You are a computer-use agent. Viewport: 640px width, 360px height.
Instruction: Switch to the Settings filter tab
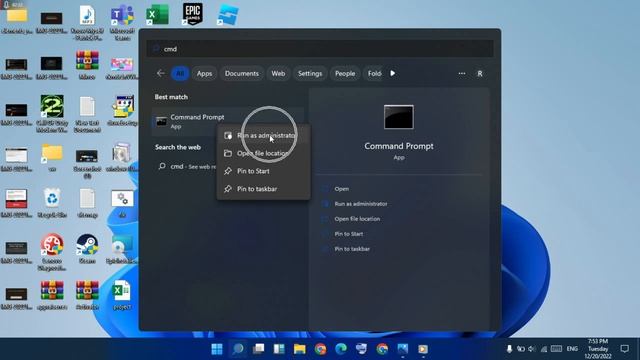tap(310, 73)
